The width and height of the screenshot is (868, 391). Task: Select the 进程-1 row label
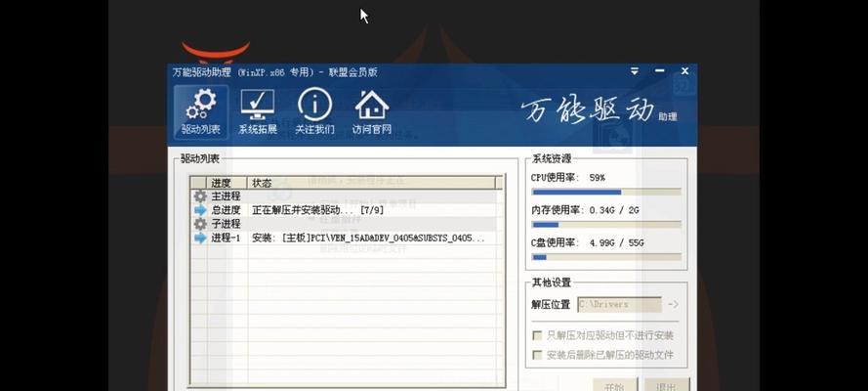point(226,239)
